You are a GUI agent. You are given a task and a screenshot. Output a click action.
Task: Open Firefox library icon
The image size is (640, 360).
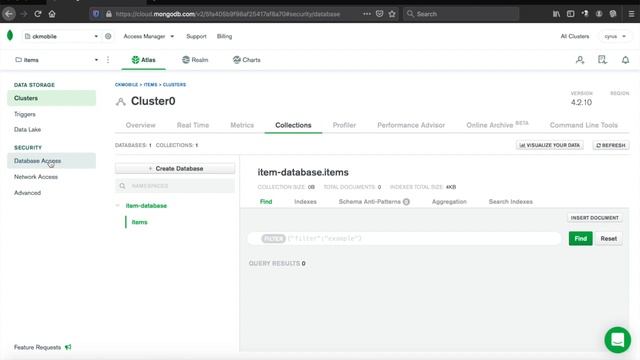pos(556,14)
